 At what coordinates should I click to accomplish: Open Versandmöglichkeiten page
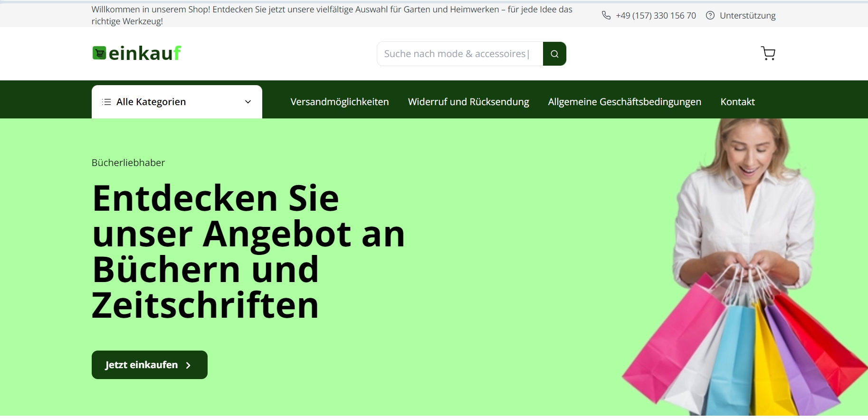[340, 102]
